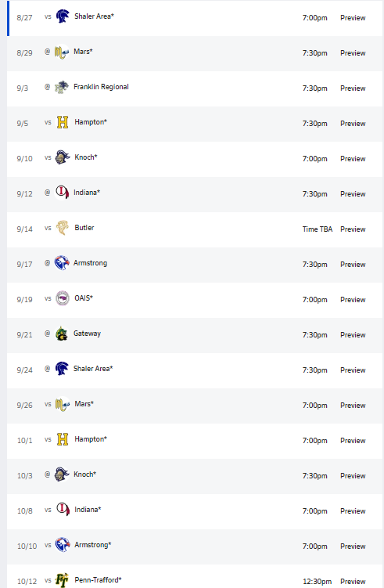Click the Franklin Regional team logo
The width and height of the screenshot is (384, 588).
point(62,87)
